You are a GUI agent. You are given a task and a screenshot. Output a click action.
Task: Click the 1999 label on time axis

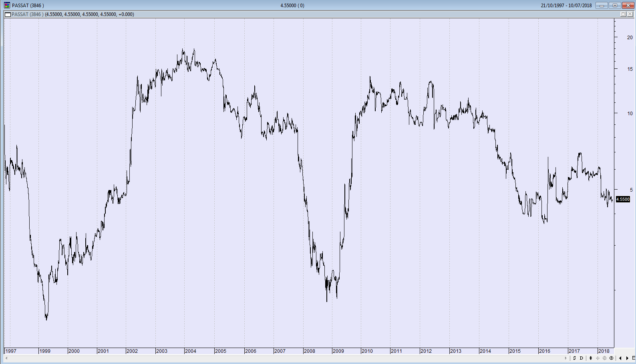[45, 351]
